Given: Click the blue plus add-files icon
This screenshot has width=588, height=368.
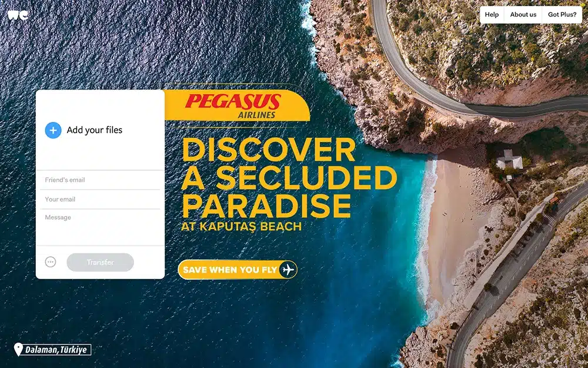Looking at the screenshot, I should (x=54, y=130).
